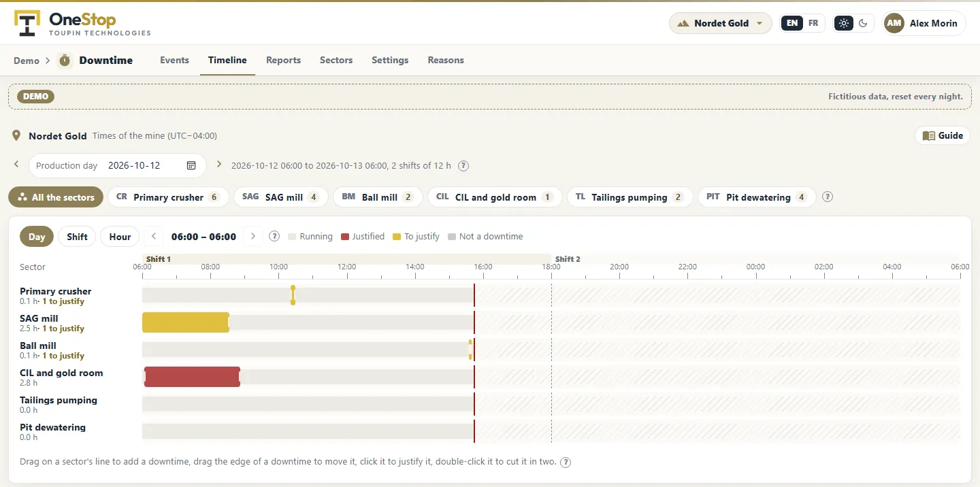The height and width of the screenshot is (487, 980).
Task: Click the Not a downtime legend swatch
Action: pyautogui.click(x=452, y=237)
